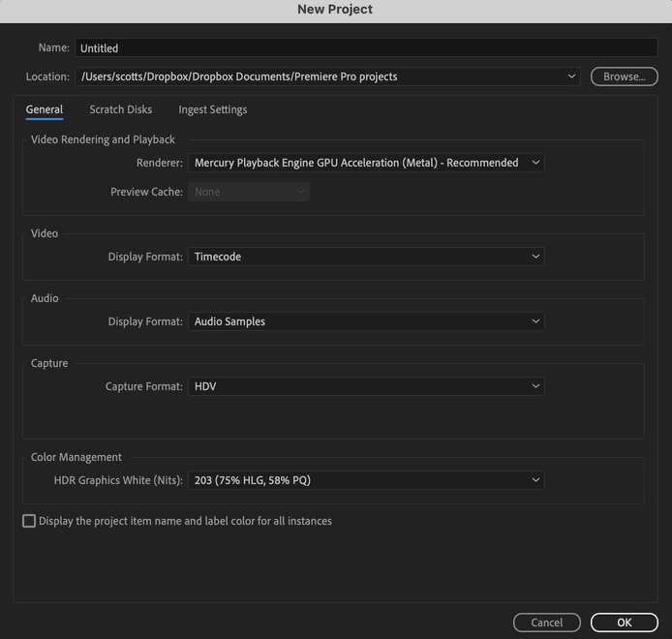Viewport: 672px width, 639px height.
Task: Click the "Renderer:" label
Action: point(160,163)
